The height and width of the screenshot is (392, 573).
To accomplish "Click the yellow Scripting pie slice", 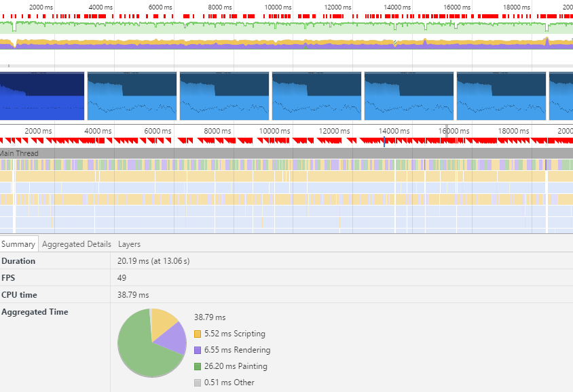I will point(163,321).
